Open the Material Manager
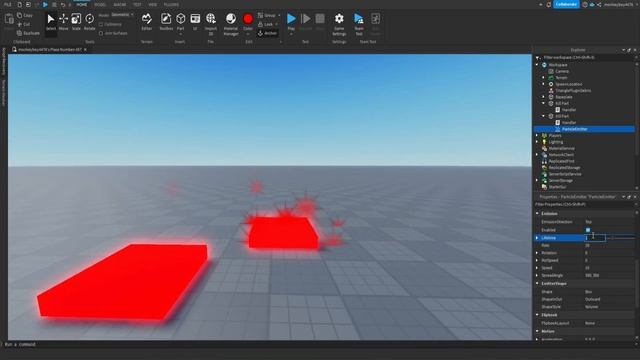The image size is (640, 360). pos(231,24)
